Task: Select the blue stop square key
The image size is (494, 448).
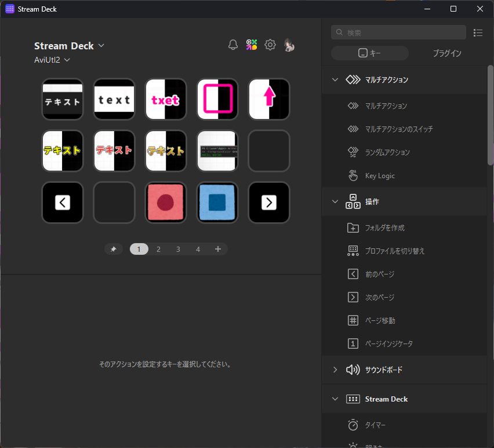Action: tap(217, 203)
